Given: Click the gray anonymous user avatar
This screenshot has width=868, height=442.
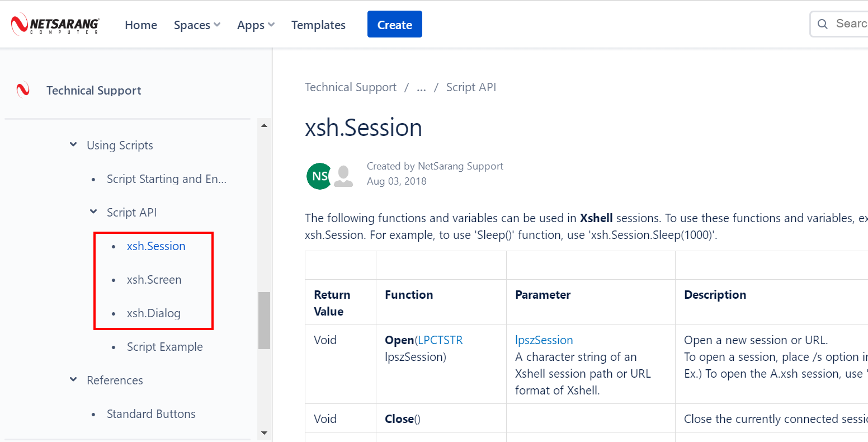Looking at the screenshot, I should [343, 176].
